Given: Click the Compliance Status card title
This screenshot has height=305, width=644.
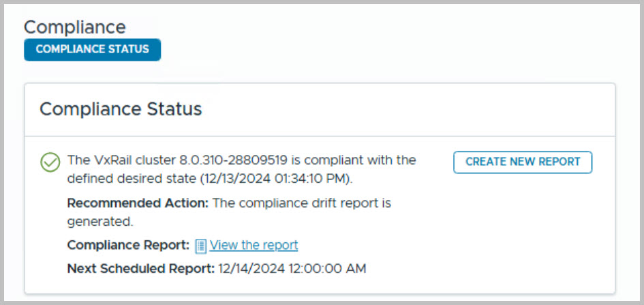Looking at the screenshot, I should click(121, 109).
